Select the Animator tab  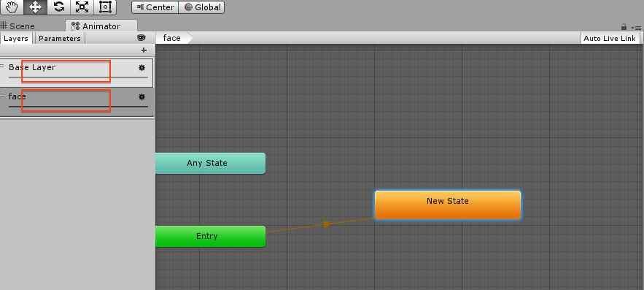[x=101, y=26]
